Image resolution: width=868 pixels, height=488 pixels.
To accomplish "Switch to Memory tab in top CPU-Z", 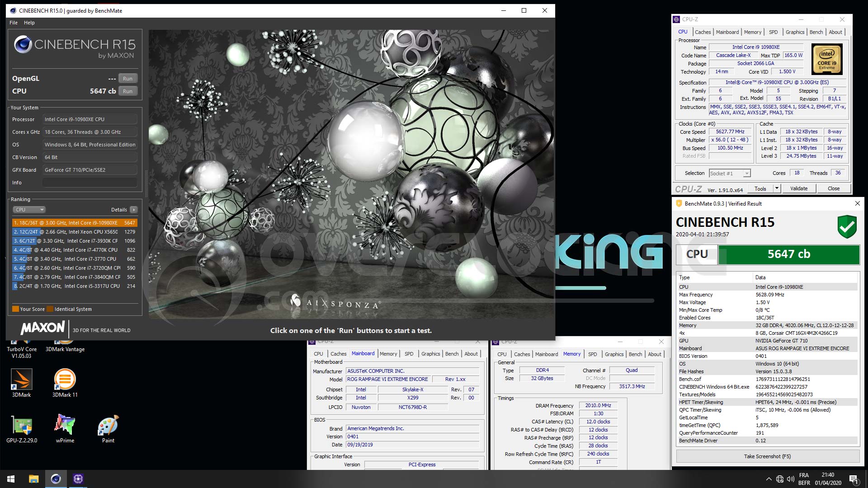I will 753,32.
